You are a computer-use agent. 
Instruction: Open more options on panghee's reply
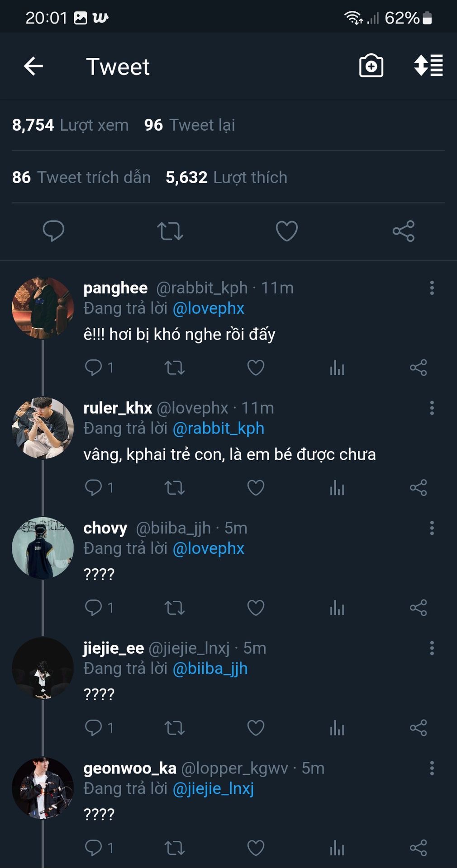click(432, 288)
